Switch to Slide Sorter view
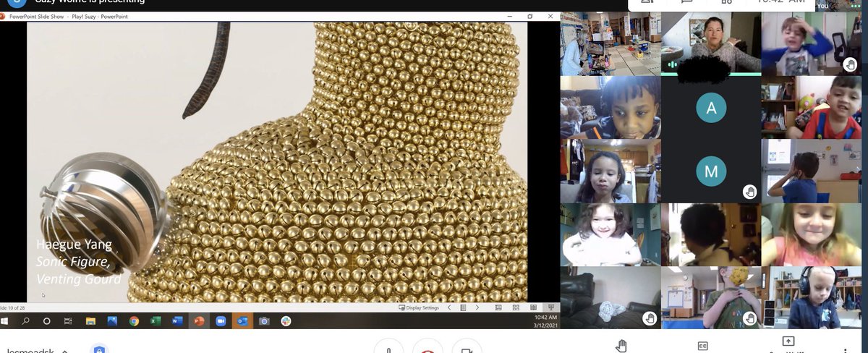This screenshot has width=868, height=353. (x=516, y=307)
